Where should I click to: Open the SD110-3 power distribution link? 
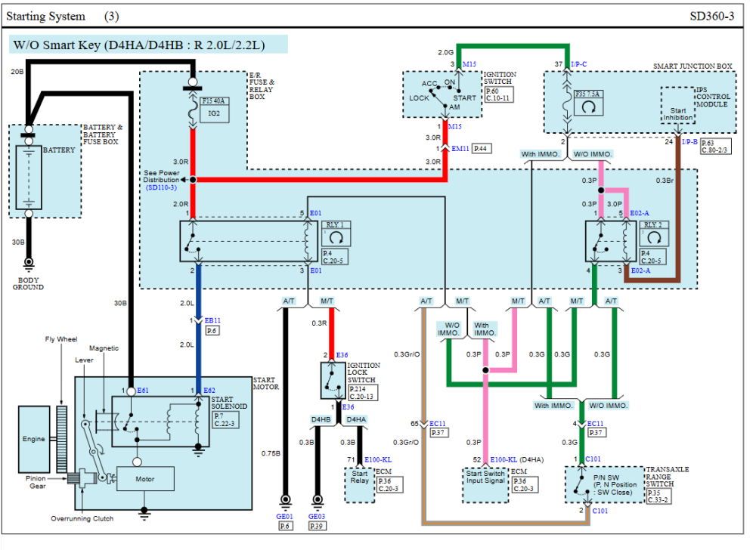tap(161, 187)
